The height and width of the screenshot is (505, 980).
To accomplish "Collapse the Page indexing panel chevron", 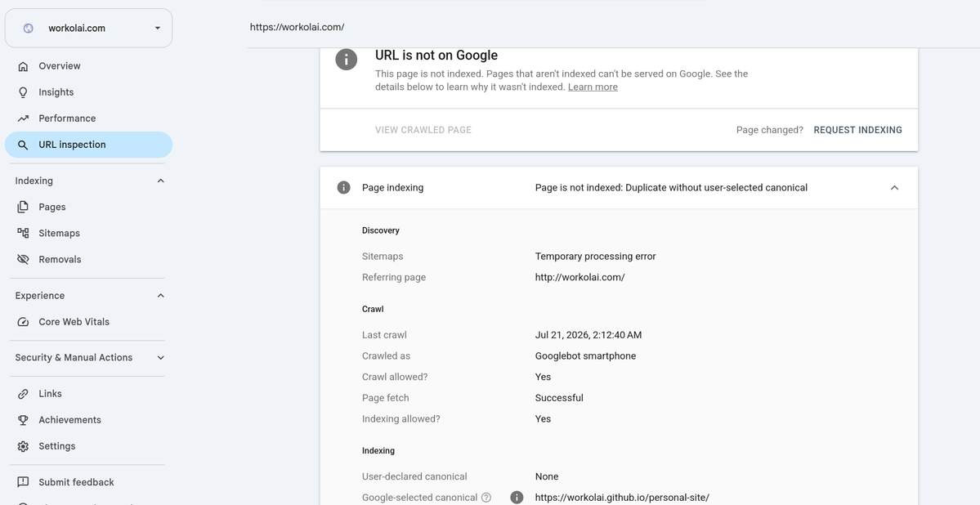I will click(894, 187).
